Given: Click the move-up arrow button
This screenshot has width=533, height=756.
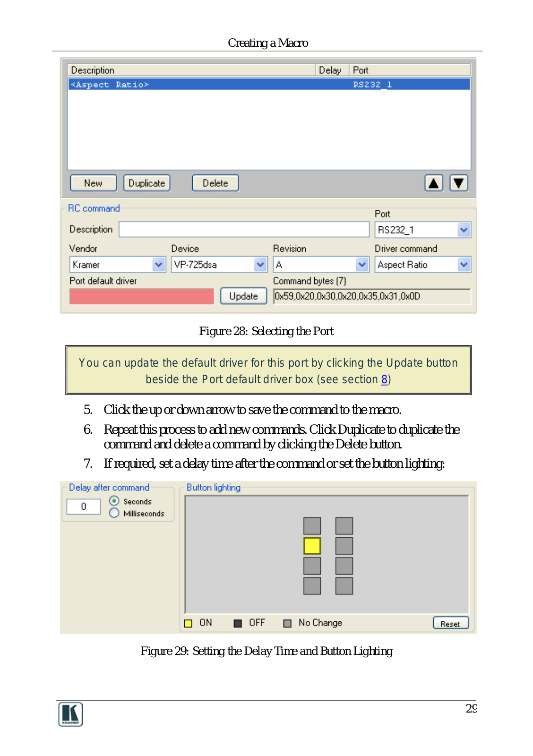Looking at the screenshot, I should pyautogui.click(x=434, y=183).
